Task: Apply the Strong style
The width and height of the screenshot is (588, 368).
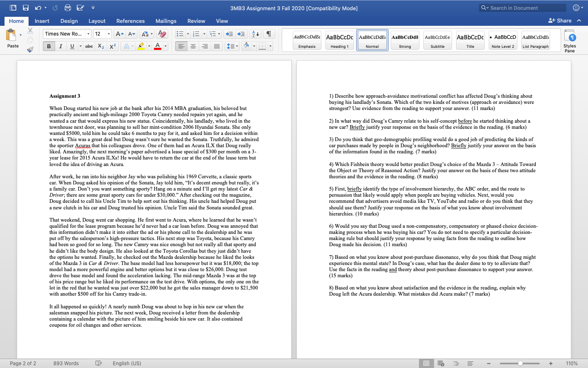Action: pyautogui.click(x=405, y=40)
